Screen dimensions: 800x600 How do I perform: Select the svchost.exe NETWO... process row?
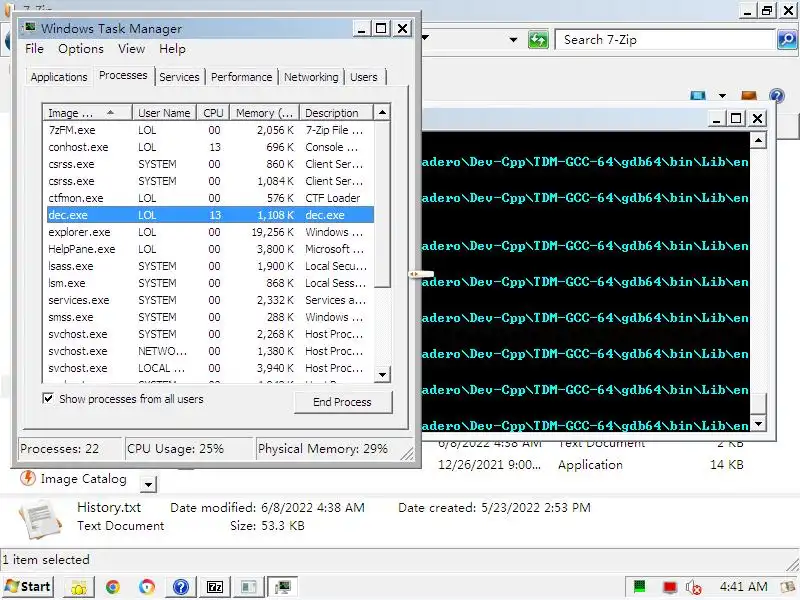(210, 351)
